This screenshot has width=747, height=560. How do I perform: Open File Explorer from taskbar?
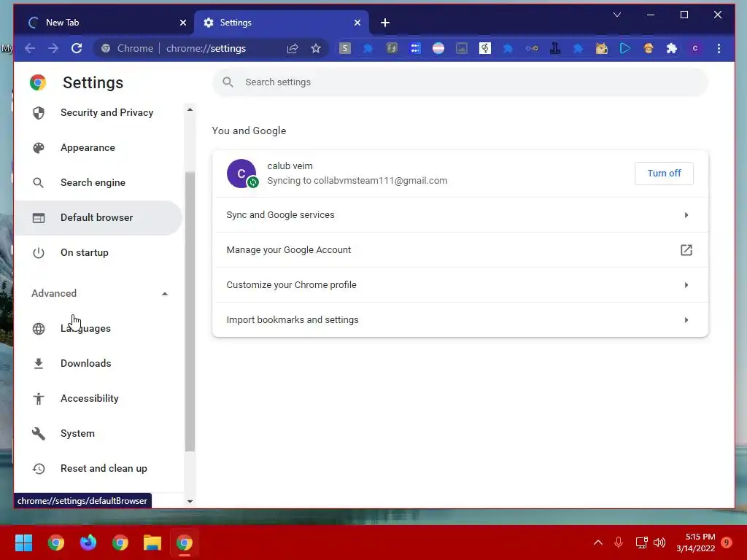[152, 542]
